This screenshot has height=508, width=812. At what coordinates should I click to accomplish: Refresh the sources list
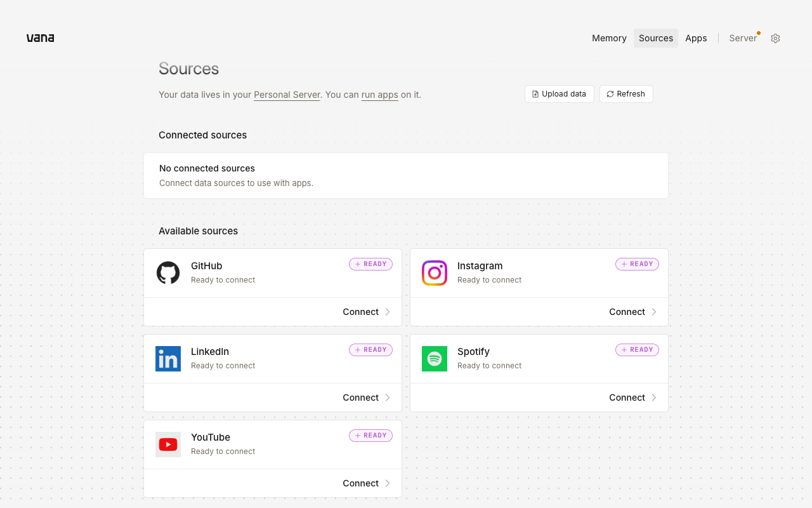[x=626, y=94]
